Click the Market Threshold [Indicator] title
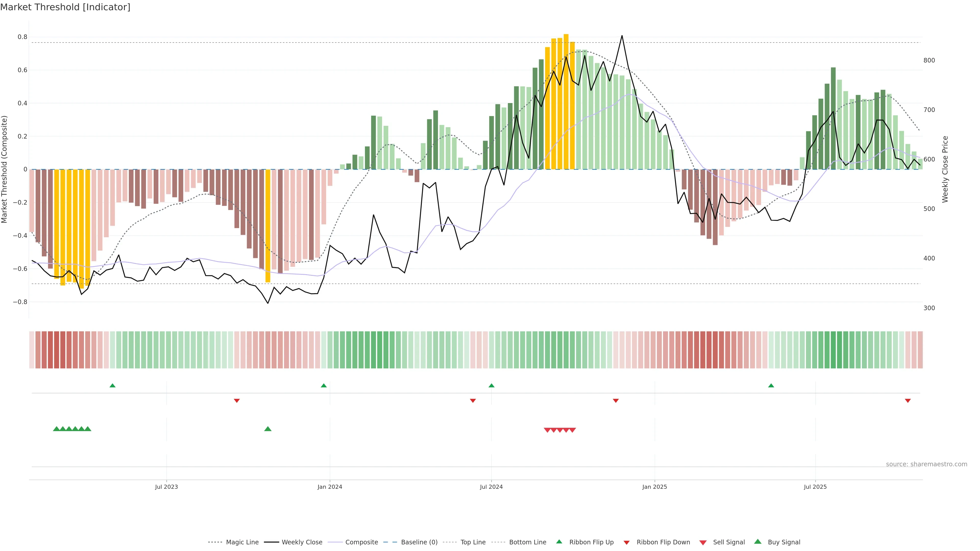The image size is (980, 551). [x=65, y=7]
